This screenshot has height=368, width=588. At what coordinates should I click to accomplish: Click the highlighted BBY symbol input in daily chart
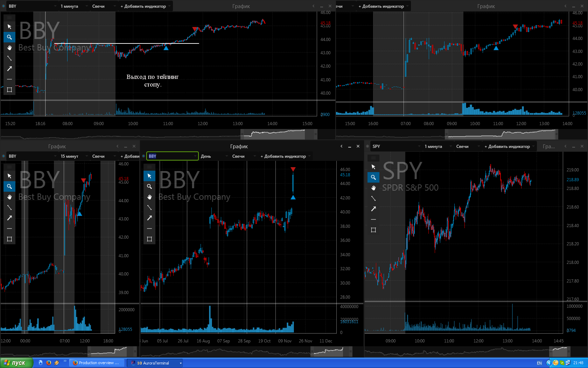click(172, 156)
